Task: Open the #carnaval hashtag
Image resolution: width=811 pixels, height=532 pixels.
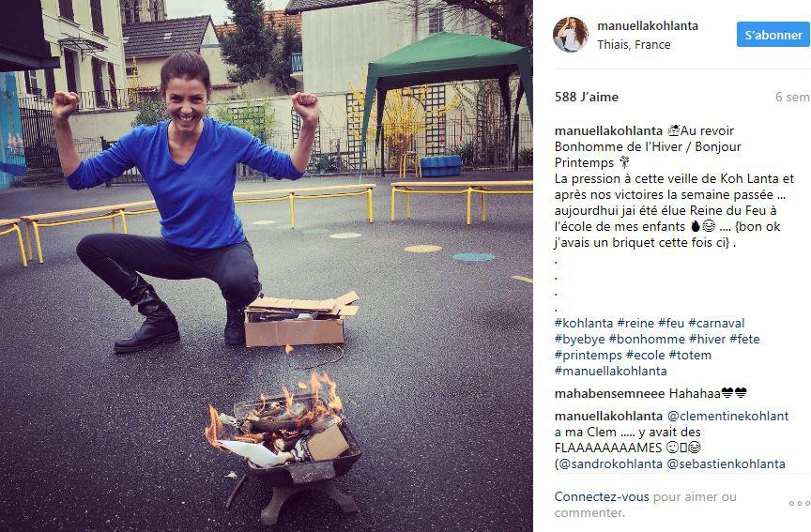Action: click(x=716, y=323)
